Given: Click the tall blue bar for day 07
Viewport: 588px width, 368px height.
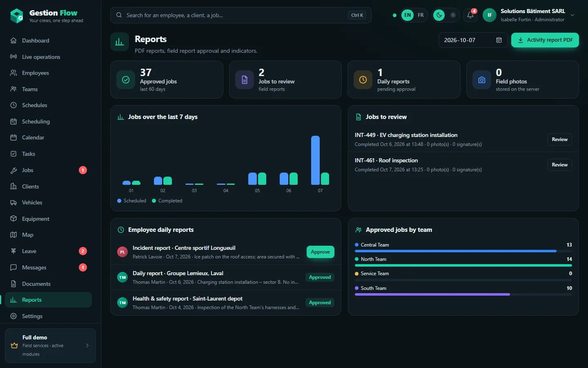Looking at the screenshot, I should (x=315, y=160).
